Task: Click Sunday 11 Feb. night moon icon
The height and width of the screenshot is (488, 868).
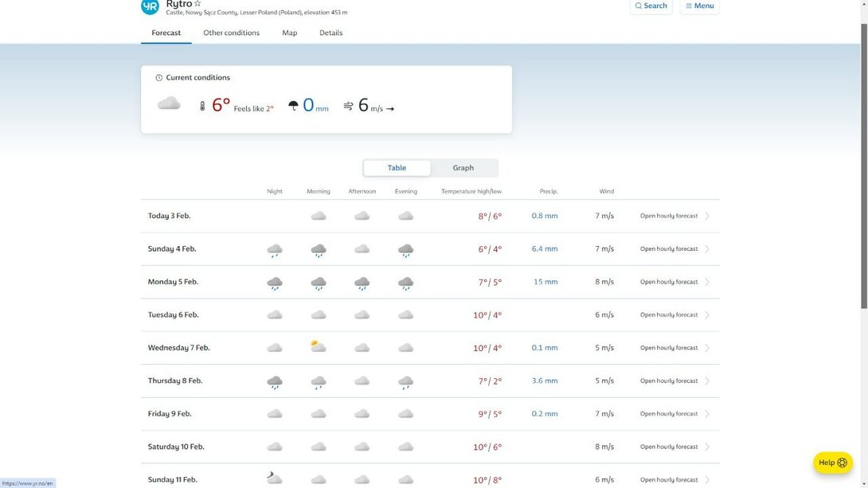Action: (274, 478)
